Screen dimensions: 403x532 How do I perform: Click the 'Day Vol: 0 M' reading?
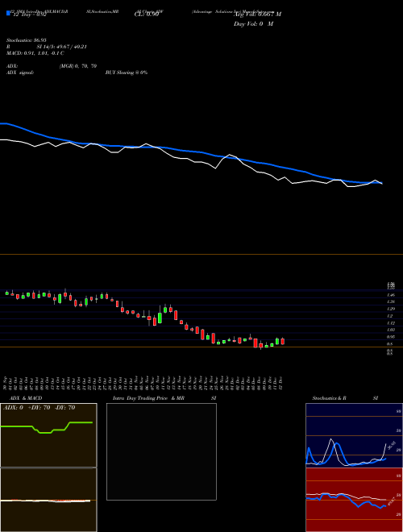(x=253, y=24)
